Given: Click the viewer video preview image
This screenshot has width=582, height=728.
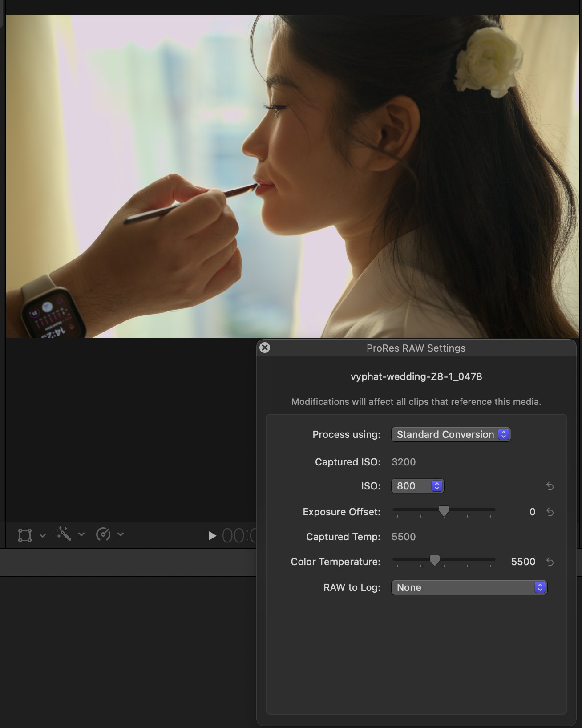Looking at the screenshot, I should (293, 176).
